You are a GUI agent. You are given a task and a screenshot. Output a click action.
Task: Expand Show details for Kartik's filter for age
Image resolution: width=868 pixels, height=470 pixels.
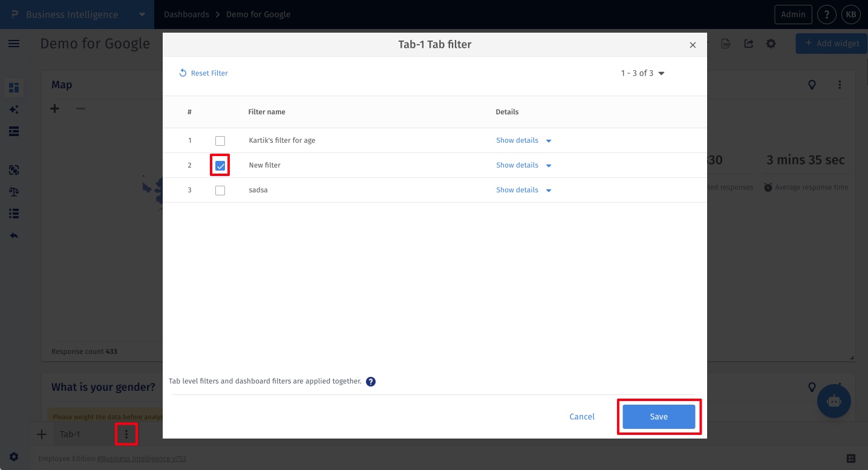pyautogui.click(x=517, y=140)
